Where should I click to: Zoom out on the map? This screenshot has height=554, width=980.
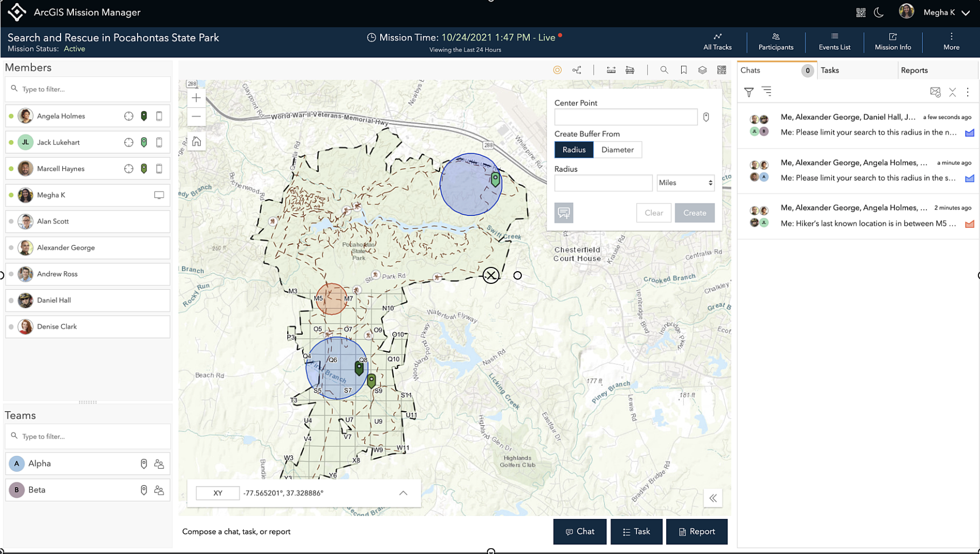tap(196, 116)
